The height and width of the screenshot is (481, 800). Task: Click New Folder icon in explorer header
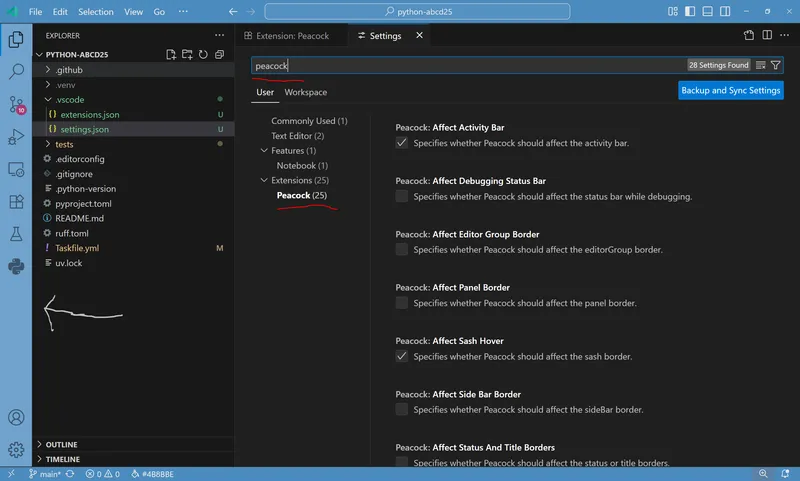187,54
